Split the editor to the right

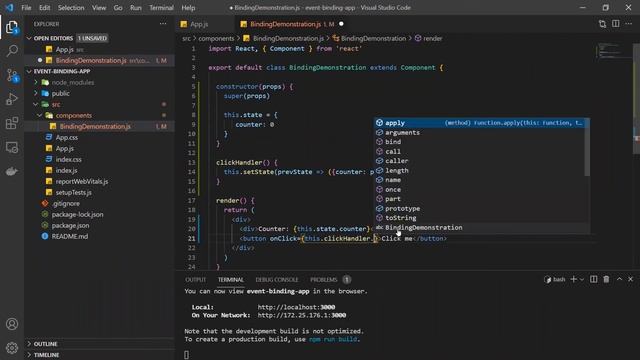coord(616,24)
